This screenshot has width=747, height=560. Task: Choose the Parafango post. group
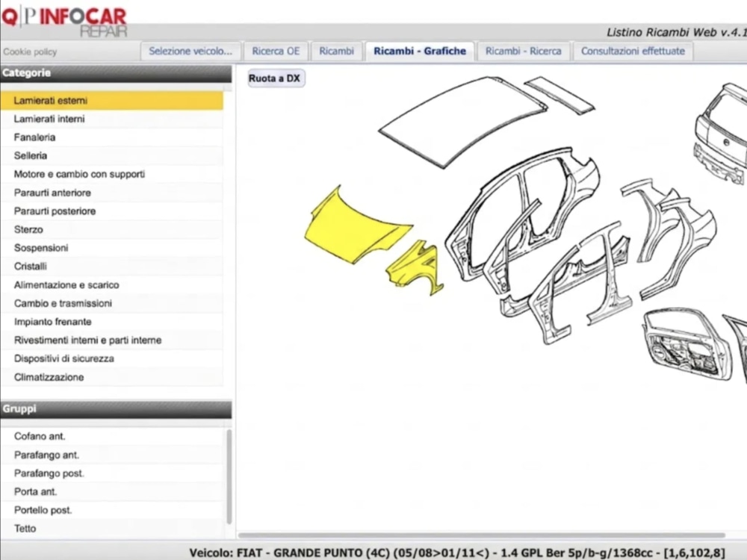pyautogui.click(x=111, y=473)
